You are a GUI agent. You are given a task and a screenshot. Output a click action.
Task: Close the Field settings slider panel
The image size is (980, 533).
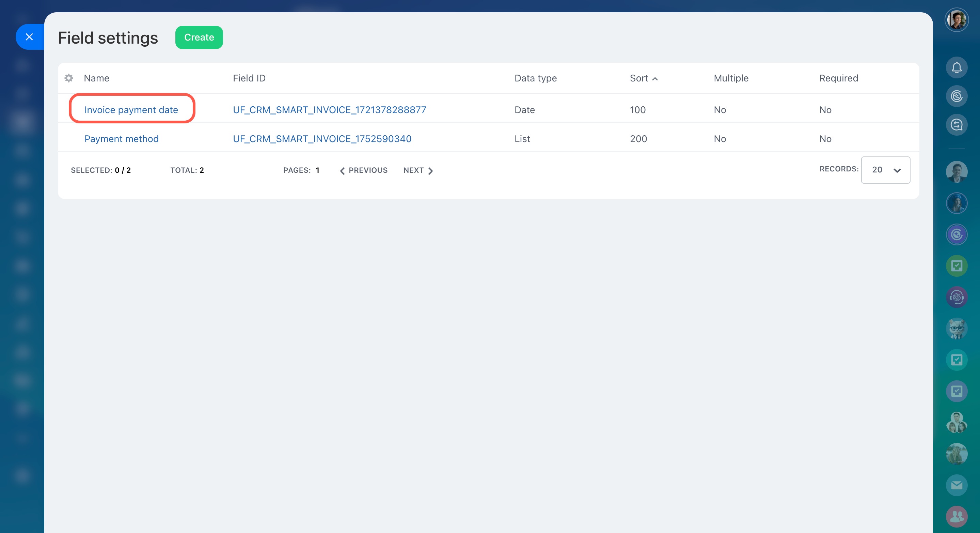(x=29, y=37)
